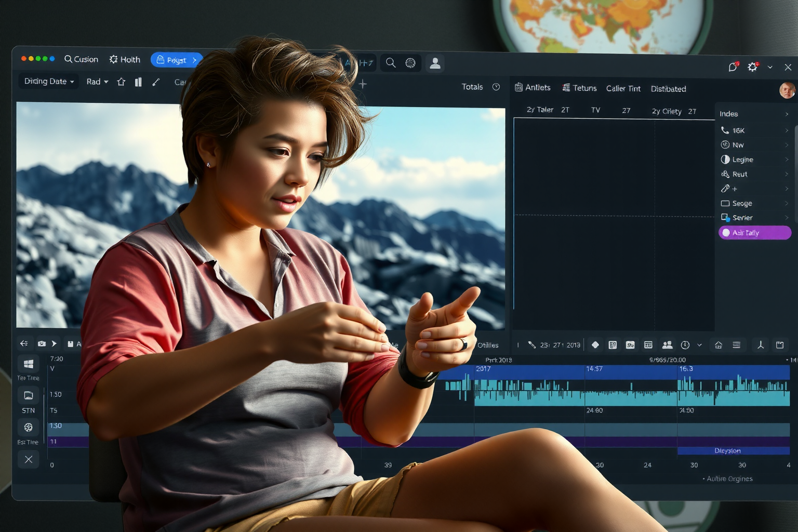
Task: Click the star favorite icon in toolbar
Action: (121, 82)
